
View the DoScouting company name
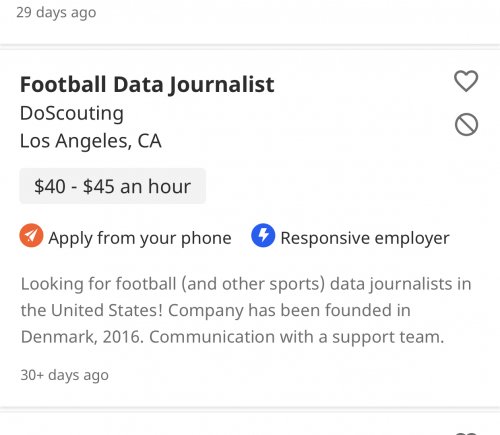point(72,113)
